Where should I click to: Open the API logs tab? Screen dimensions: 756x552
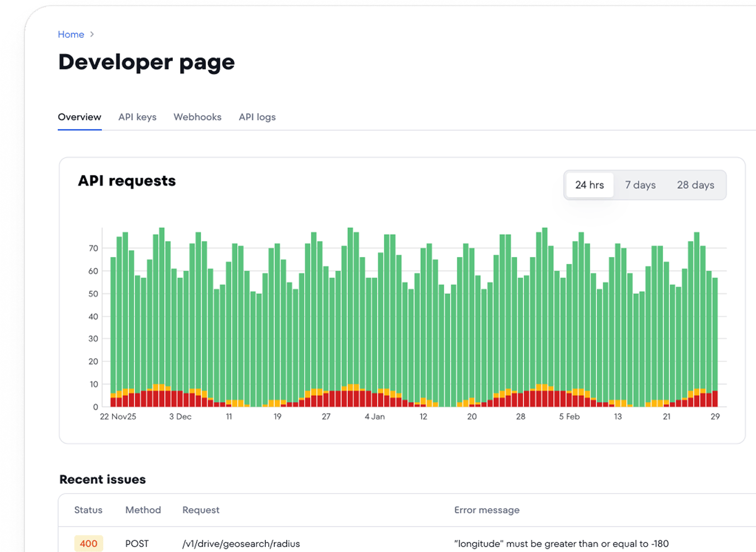click(257, 117)
